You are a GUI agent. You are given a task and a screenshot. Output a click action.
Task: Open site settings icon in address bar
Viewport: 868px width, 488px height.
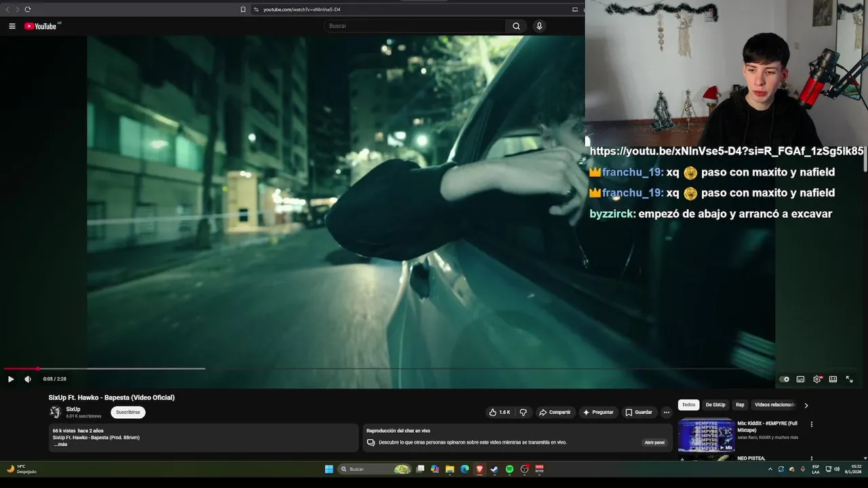tap(256, 9)
